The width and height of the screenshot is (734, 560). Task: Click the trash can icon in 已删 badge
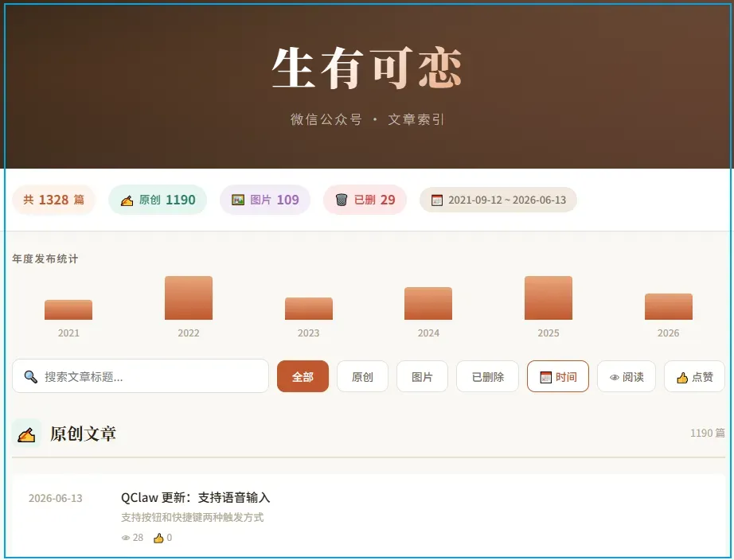(342, 200)
